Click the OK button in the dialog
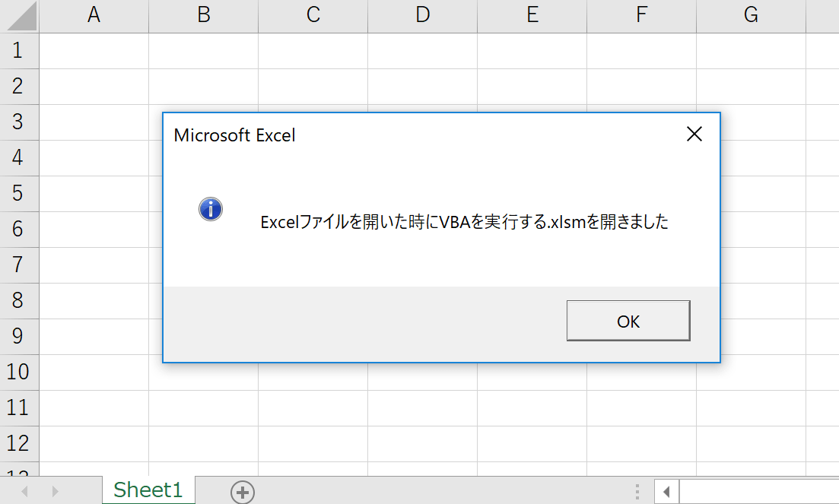Screen dimensions: 839x504 coord(628,321)
